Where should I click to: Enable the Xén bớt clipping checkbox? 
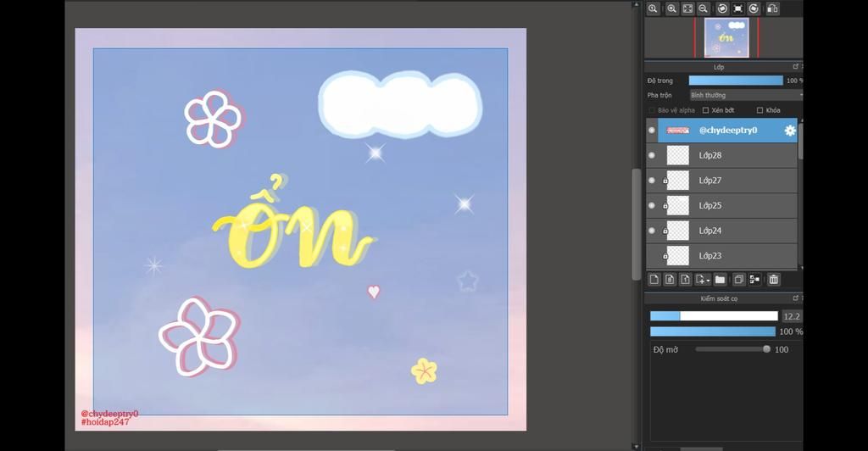(x=706, y=110)
